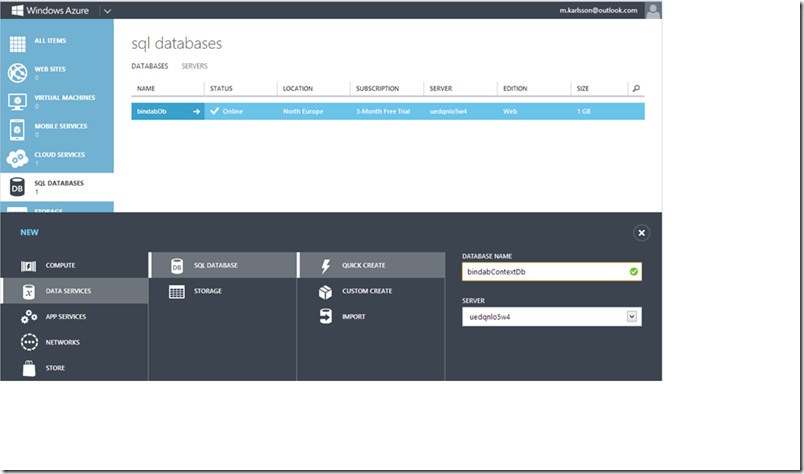
Task: Choose STORAGE option in NEW panel
Action: click(208, 291)
